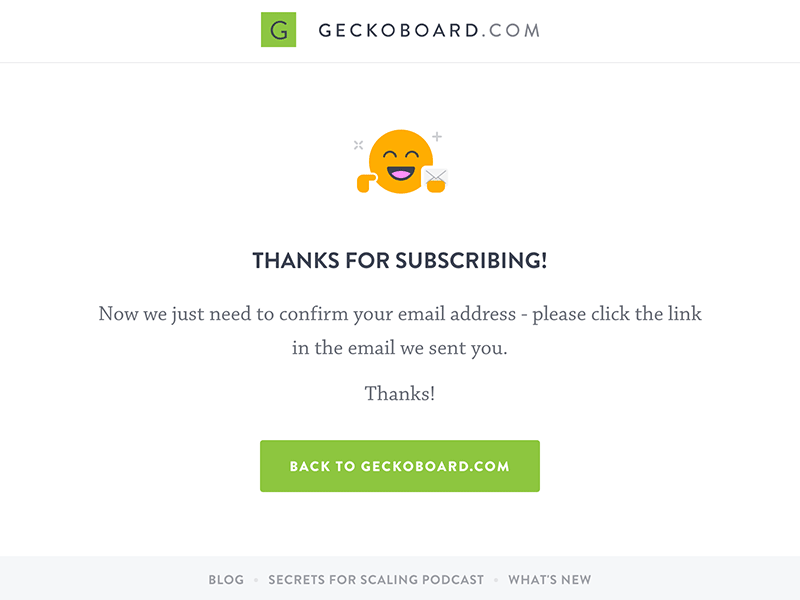Click the BACK TO GECKOBOARD.COM button
800x600 pixels.
(400, 465)
